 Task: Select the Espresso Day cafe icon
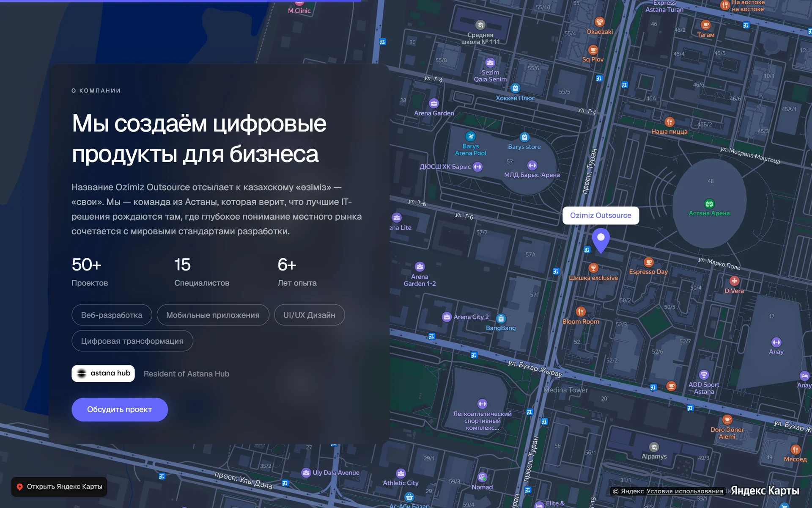648,262
